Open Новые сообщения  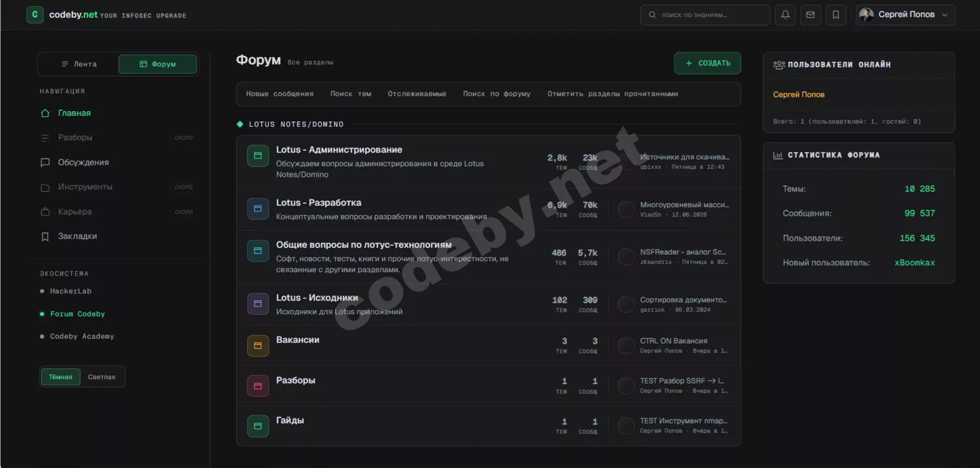(x=279, y=94)
